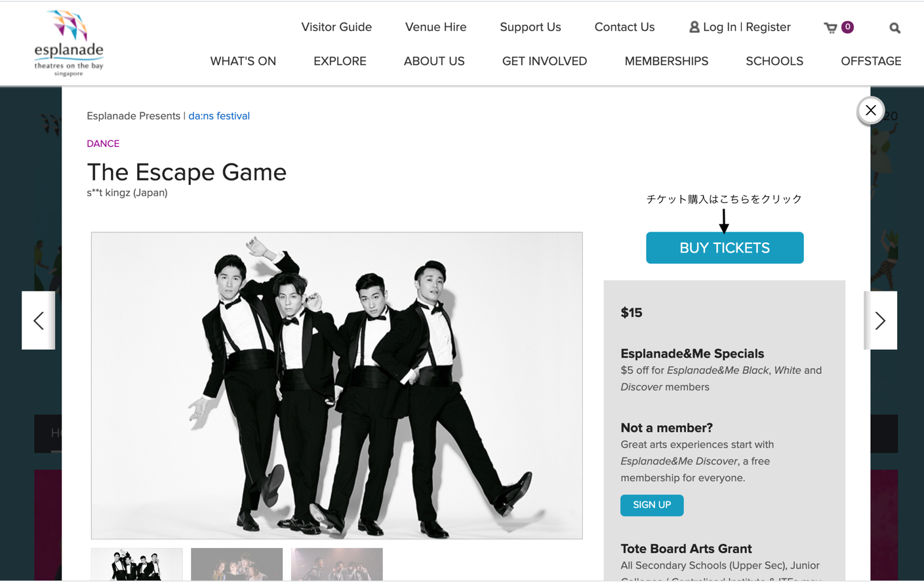Click the SIGN UP button

(652, 505)
